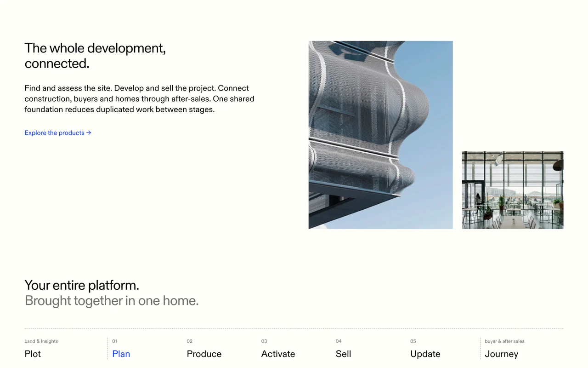Click 'The whole development, connected.' heading
588x368 pixels.
(95, 56)
